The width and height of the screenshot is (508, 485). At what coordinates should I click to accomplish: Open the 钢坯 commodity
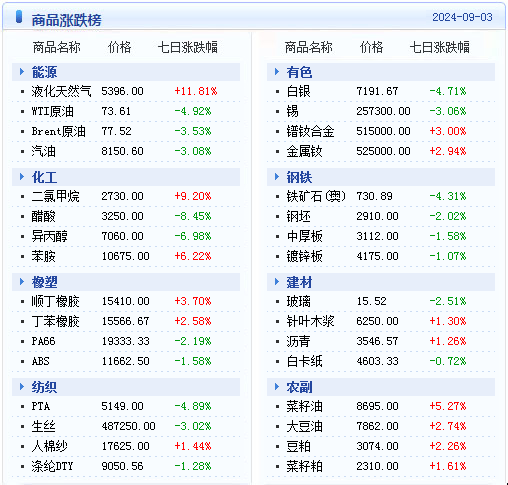[x=299, y=216]
